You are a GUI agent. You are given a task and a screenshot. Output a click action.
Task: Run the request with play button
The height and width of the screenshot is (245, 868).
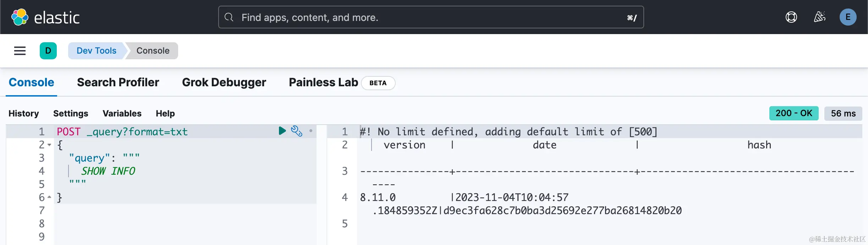pos(282,131)
